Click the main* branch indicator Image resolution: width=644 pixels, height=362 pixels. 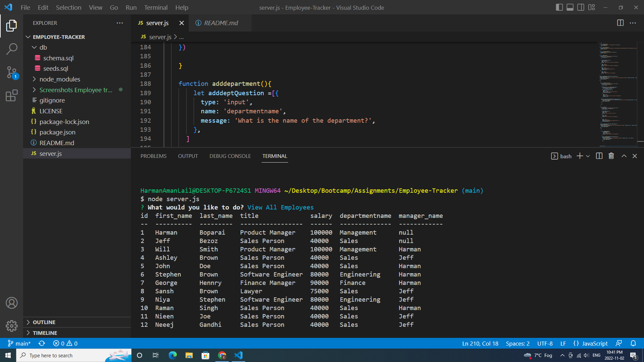19,343
